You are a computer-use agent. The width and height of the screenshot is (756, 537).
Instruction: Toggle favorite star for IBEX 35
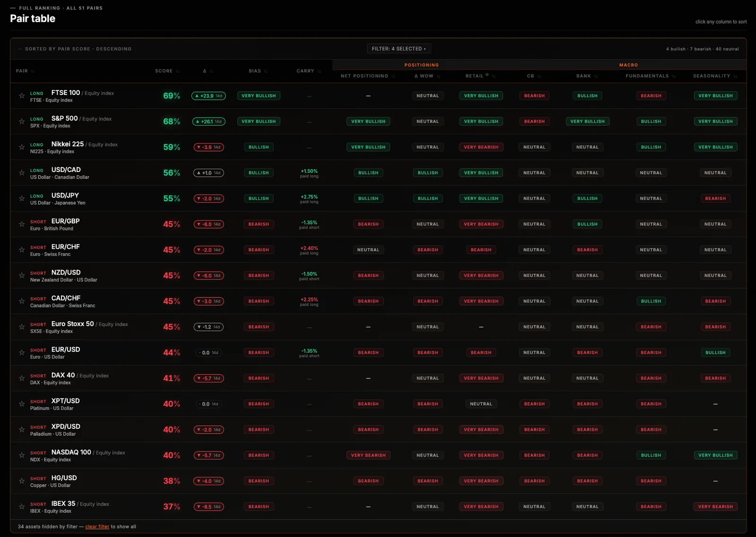tap(22, 507)
